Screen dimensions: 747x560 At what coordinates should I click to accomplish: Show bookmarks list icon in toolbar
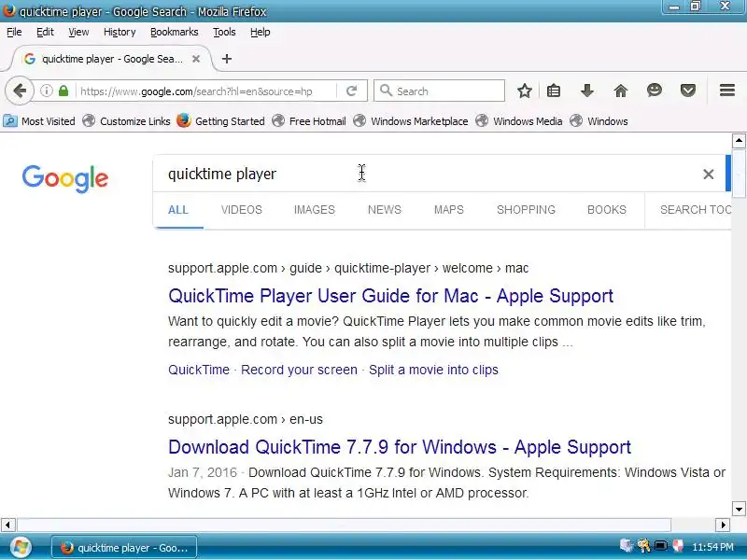pos(554,91)
